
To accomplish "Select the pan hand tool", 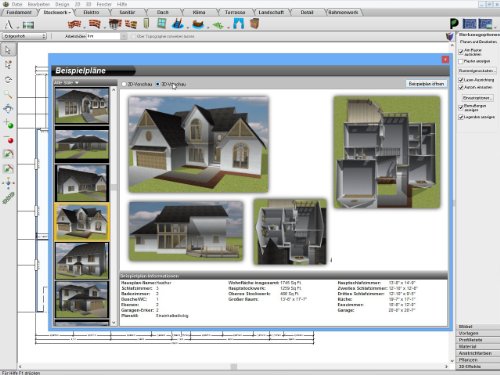I will pyautogui.click(x=8, y=109).
